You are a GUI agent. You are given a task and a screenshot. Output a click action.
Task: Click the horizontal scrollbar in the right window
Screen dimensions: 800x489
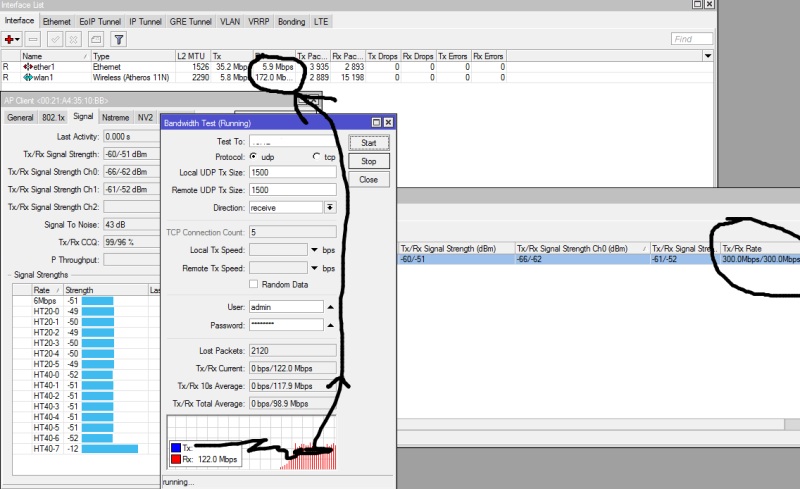pyautogui.click(x=592, y=425)
